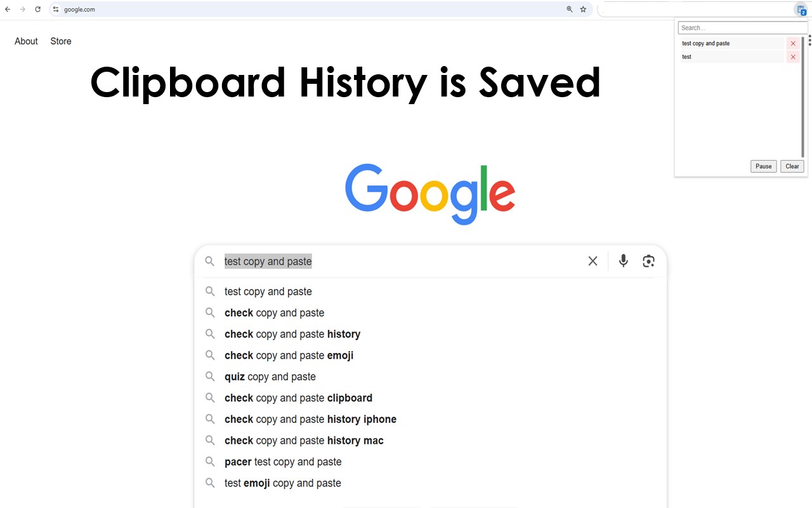
Task: Open the About link
Action: tap(26, 41)
